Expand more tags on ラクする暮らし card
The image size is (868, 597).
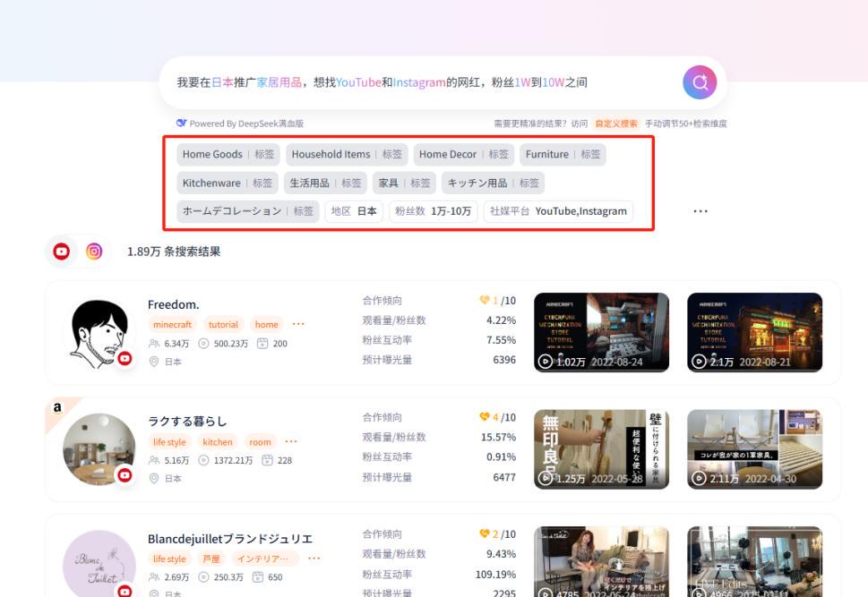pyautogui.click(x=290, y=441)
